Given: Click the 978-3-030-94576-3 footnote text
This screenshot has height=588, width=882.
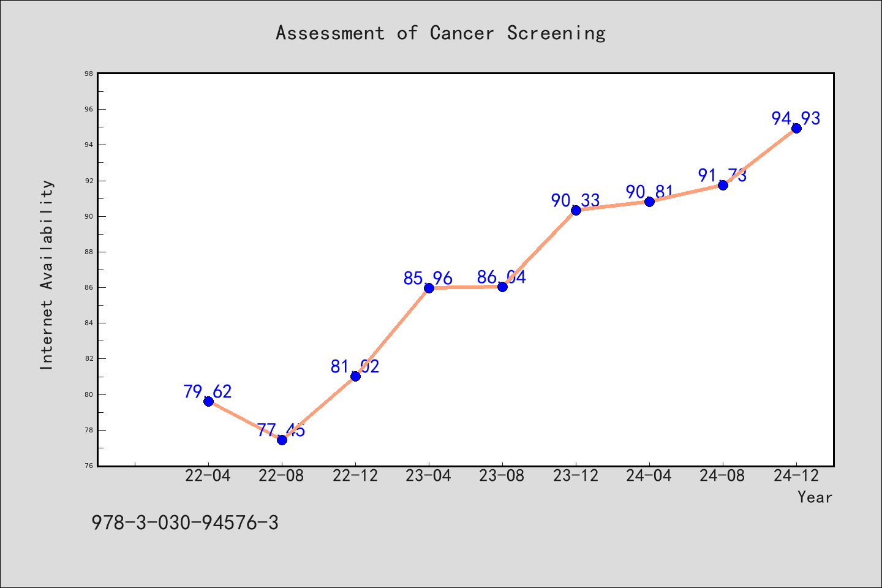Looking at the screenshot, I should coord(185,522).
